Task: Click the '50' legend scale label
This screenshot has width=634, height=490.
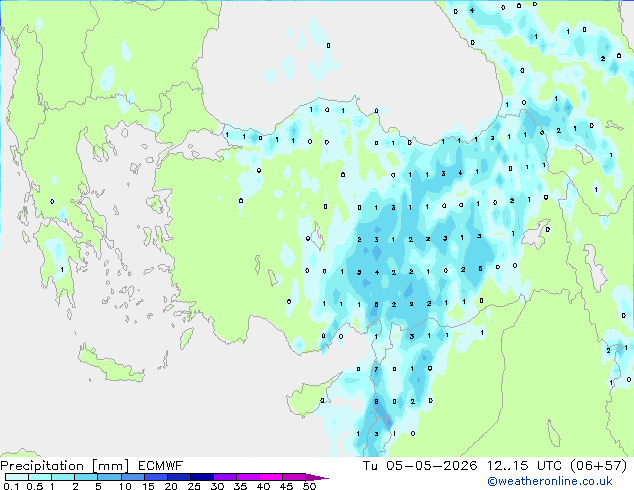Action: click(x=309, y=486)
